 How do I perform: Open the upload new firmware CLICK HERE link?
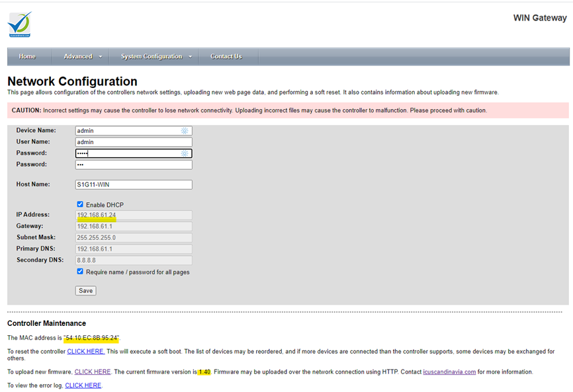pos(93,372)
